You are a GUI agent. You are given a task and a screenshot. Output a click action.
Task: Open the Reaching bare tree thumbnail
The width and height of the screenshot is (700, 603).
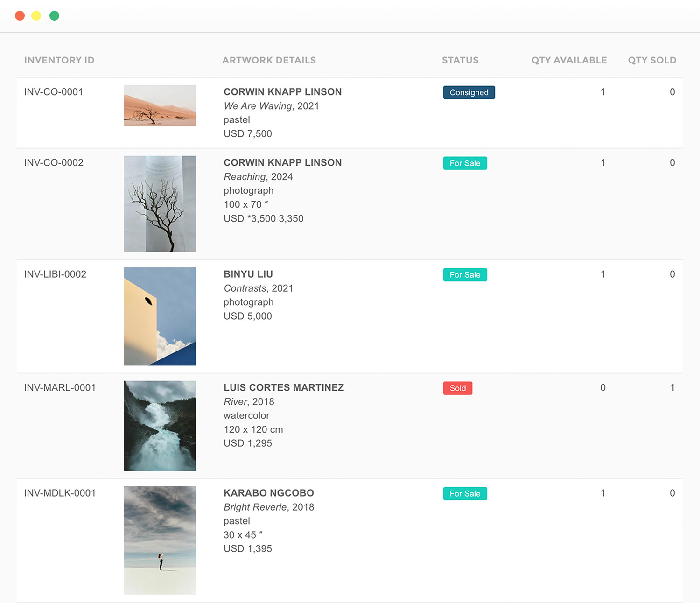pos(160,204)
